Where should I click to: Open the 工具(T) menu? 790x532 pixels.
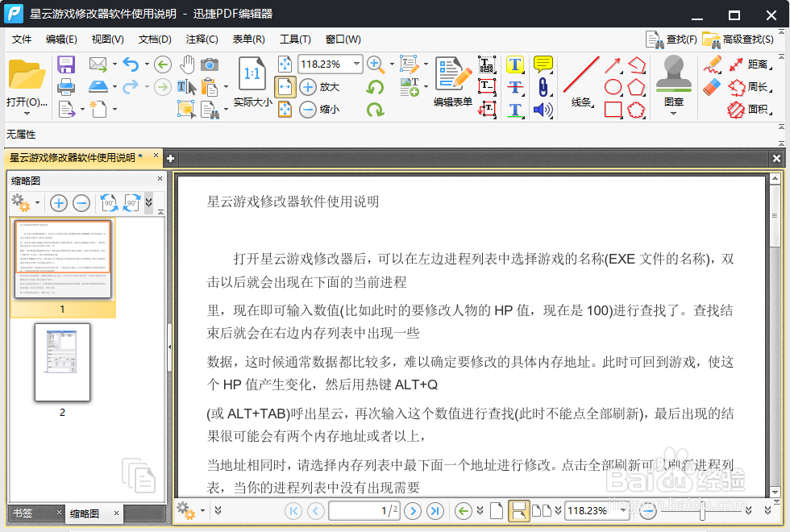[295, 39]
